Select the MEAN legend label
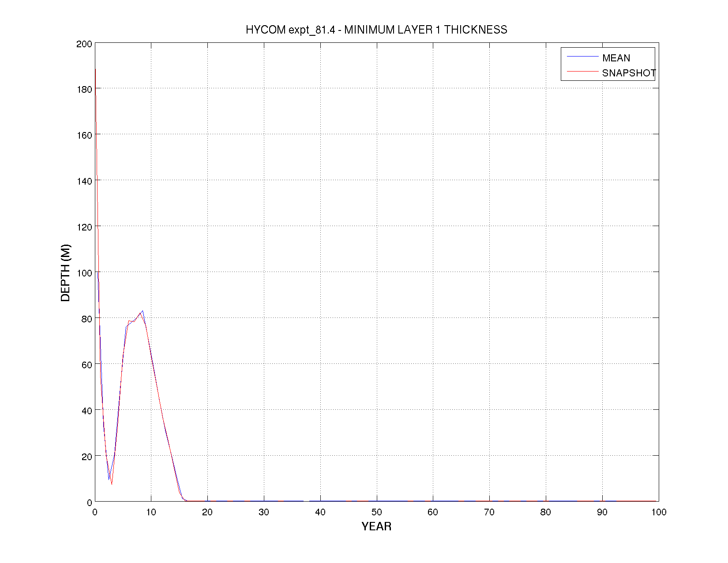This screenshot has height=563, width=728. click(x=616, y=58)
